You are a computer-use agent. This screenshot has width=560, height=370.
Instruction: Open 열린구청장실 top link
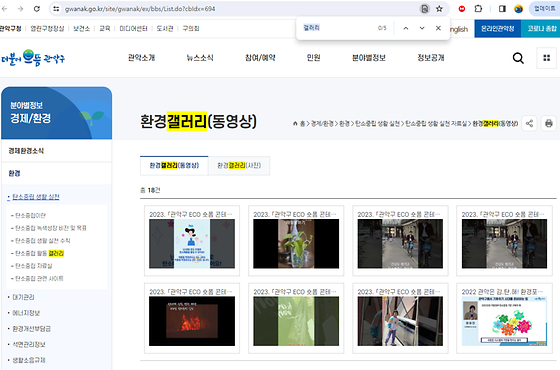tap(47, 29)
